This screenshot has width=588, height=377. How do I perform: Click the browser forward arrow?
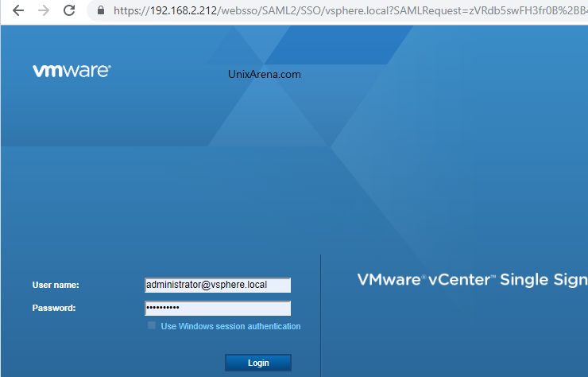pyautogui.click(x=44, y=10)
